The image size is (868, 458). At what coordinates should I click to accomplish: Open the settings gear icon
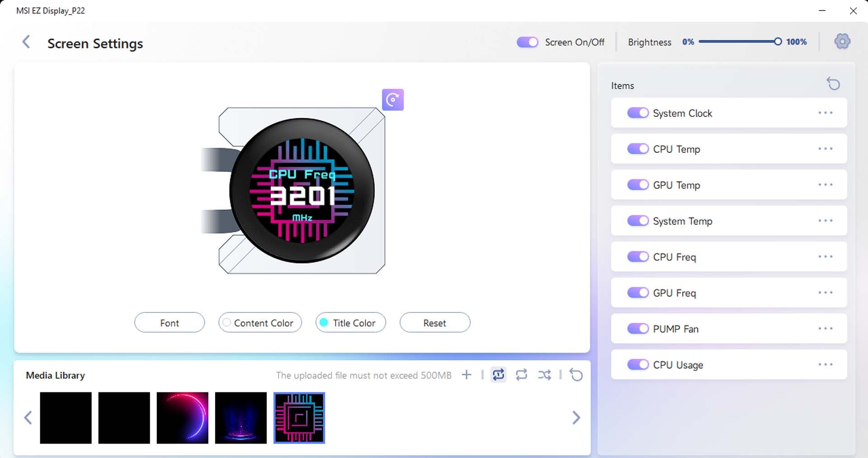tap(842, 42)
